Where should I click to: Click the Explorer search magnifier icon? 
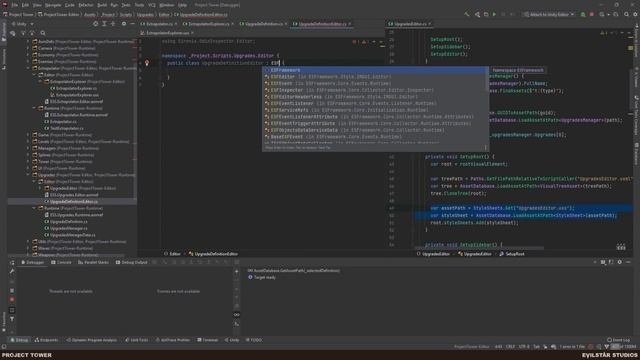[43, 33]
